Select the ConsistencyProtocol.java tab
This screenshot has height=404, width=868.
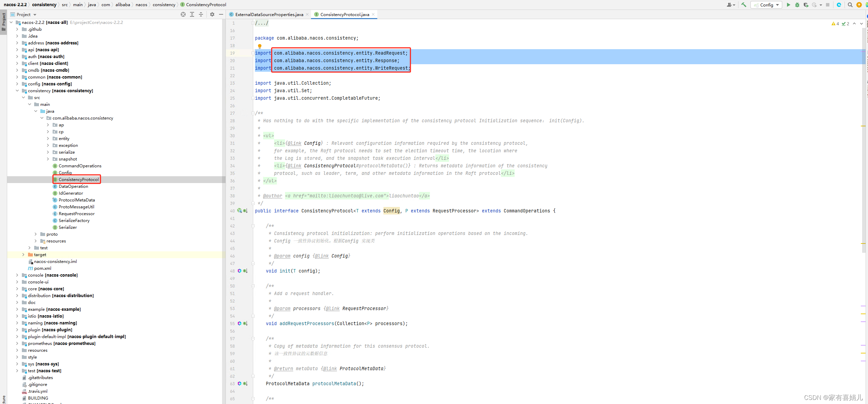[x=344, y=14]
